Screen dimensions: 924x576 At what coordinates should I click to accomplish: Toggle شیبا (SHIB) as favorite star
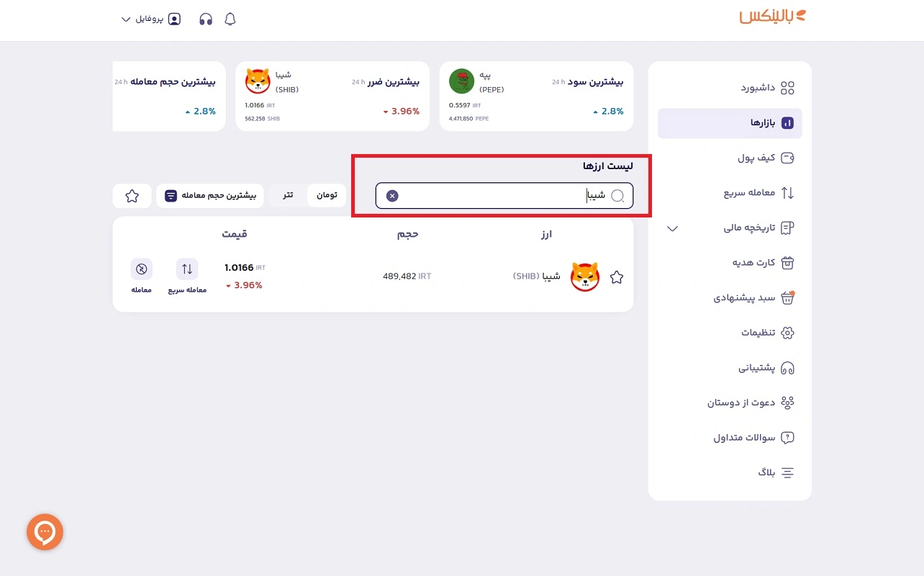click(616, 276)
